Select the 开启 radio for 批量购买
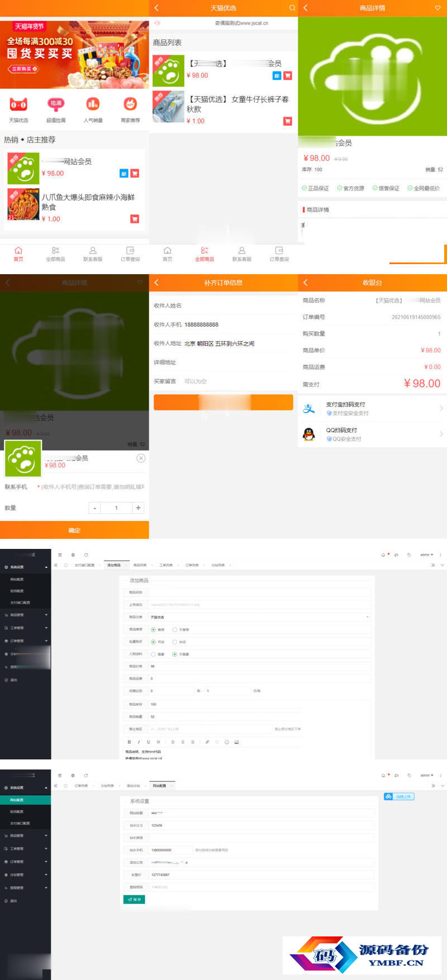 click(154, 642)
